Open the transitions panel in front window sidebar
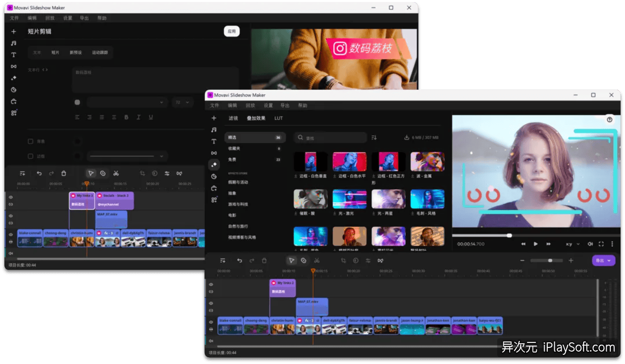The height and width of the screenshot is (364, 625). (x=214, y=153)
